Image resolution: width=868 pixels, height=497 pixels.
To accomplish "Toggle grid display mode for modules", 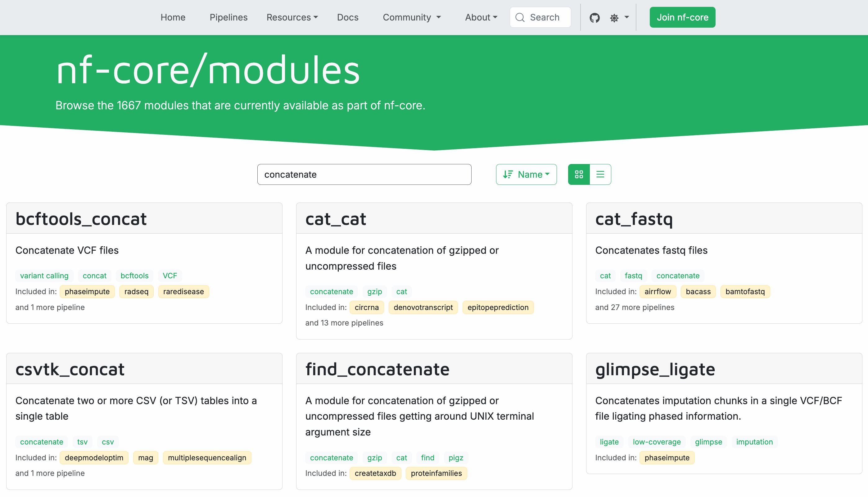I will coord(578,175).
